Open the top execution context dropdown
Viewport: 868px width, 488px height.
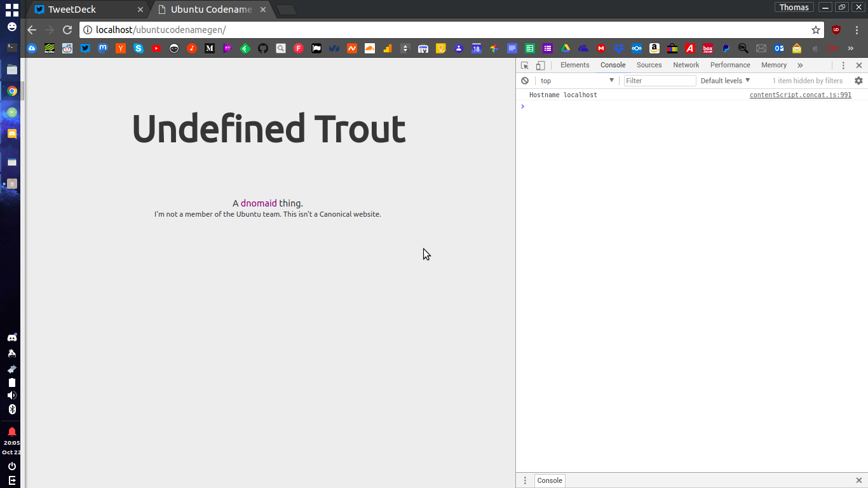(577, 81)
